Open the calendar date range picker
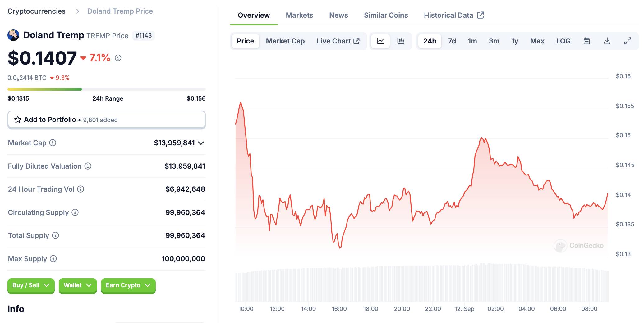Viewport: 644px width, 323px height. tap(587, 41)
